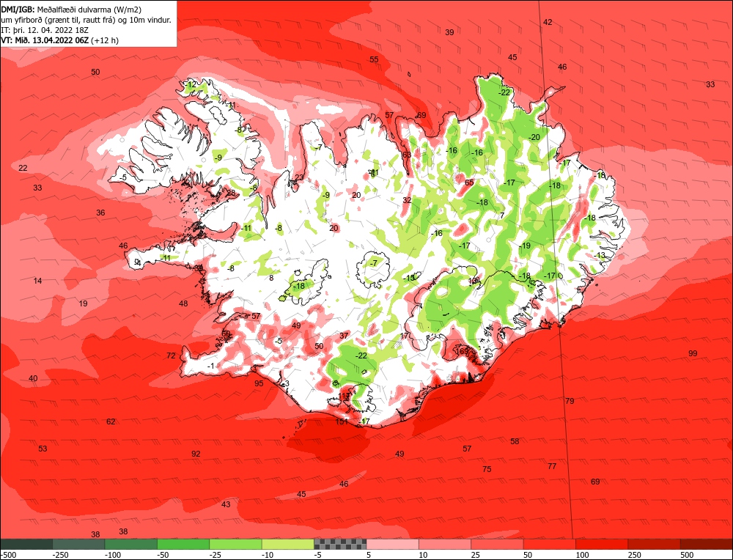Click the map value '151' on the south coast
Viewport: 733px width, 560px height.
(342, 421)
